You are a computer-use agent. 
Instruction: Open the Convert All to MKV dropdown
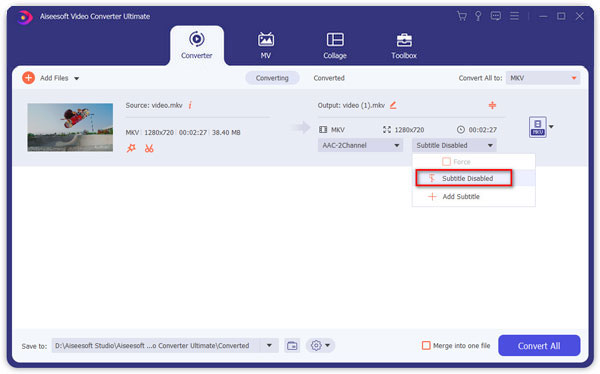tap(543, 78)
